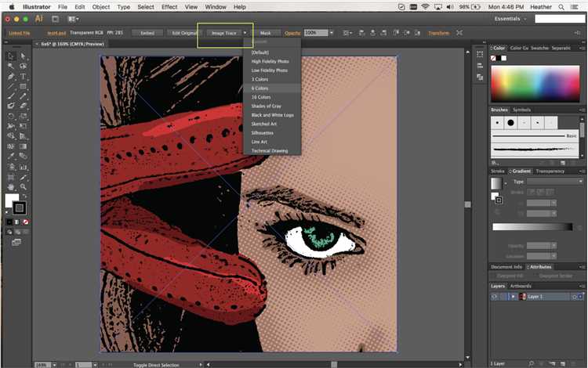The height and width of the screenshot is (368, 588).
Task: Click the fill color box in tools panel
Action: 10,199
